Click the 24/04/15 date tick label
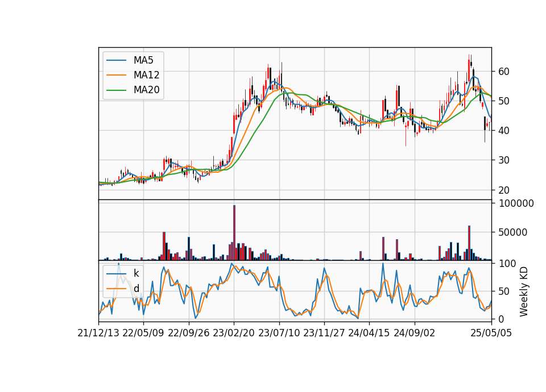The height and width of the screenshot is (392, 546). coord(369,333)
